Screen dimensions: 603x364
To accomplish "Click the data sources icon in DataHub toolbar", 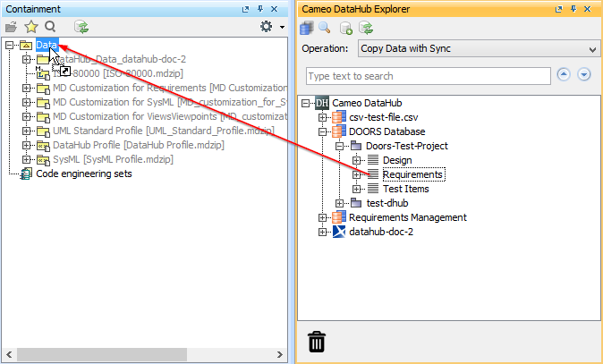I will pyautogui.click(x=307, y=28).
